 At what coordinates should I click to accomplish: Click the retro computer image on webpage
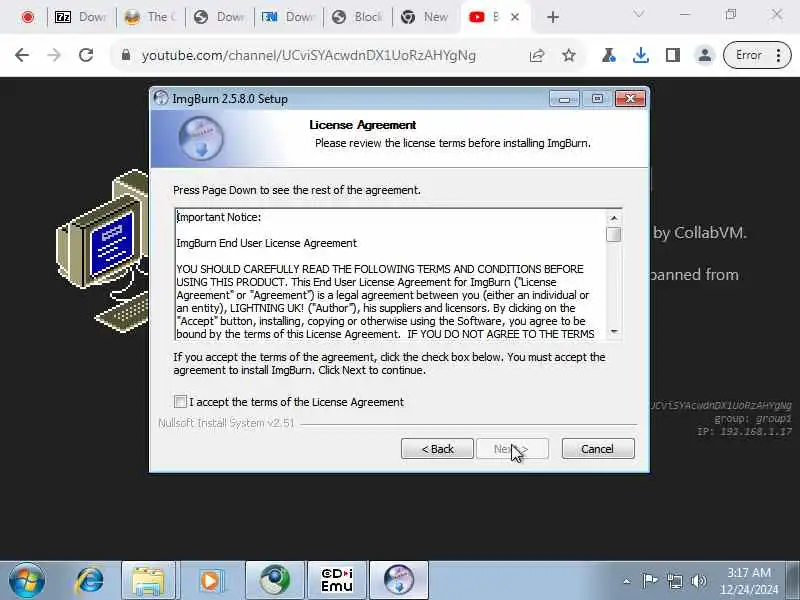point(102,250)
